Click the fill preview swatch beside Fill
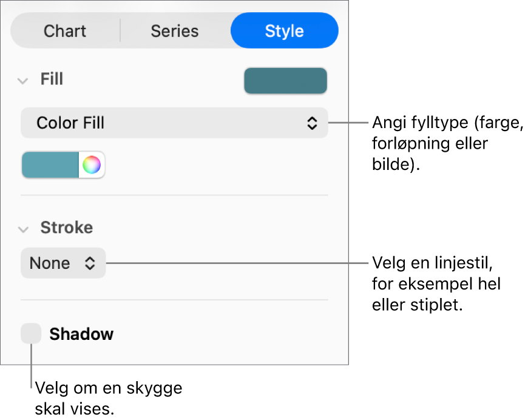The width and height of the screenshot is (528, 420). pyautogui.click(x=285, y=81)
